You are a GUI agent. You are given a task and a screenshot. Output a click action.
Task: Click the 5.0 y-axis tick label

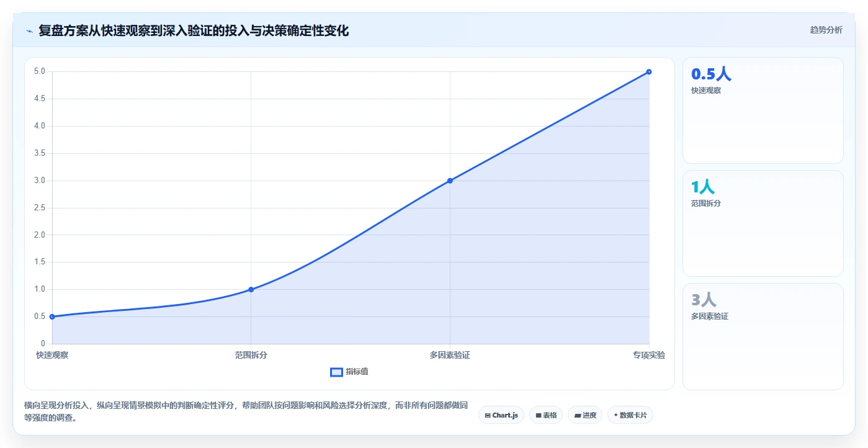click(40, 71)
